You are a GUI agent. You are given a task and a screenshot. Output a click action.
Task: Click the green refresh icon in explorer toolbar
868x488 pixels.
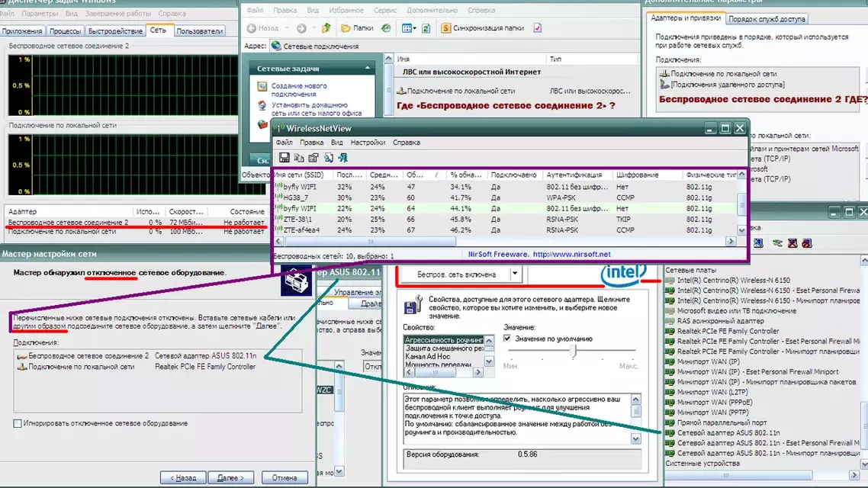coord(426,28)
